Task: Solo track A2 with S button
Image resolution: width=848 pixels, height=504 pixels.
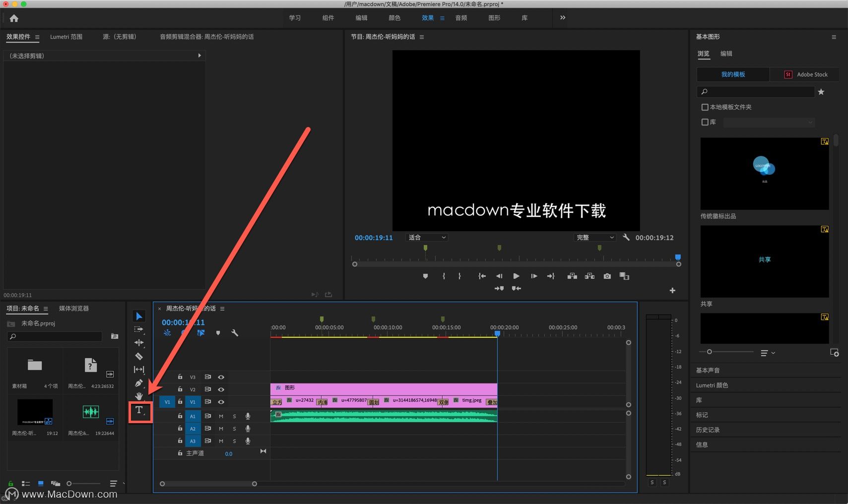Action: click(x=234, y=429)
